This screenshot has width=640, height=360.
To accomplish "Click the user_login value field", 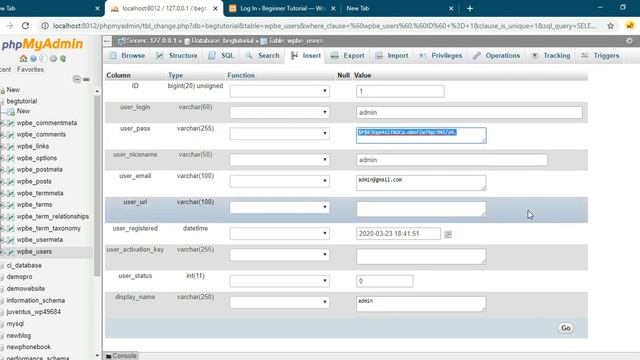I will click(469, 113).
